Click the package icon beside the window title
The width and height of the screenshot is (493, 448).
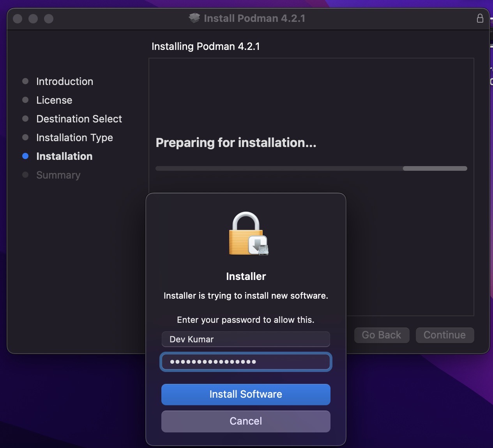pyautogui.click(x=194, y=18)
